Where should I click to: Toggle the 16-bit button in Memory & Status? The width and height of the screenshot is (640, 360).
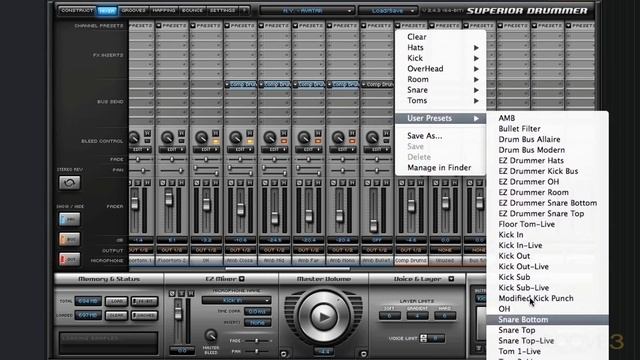click(144, 301)
